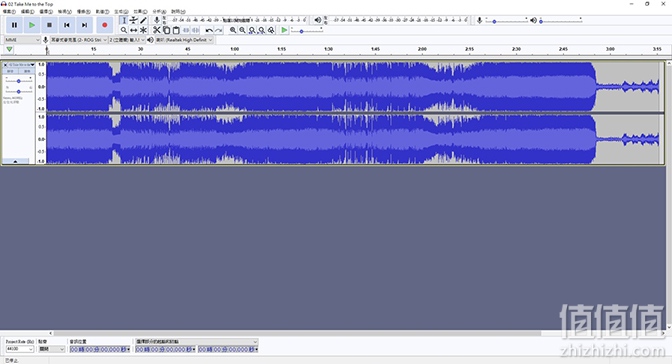The height and width of the screenshot is (364, 672).
Task: Click the horizontal scrollbar
Action: click(x=297, y=333)
